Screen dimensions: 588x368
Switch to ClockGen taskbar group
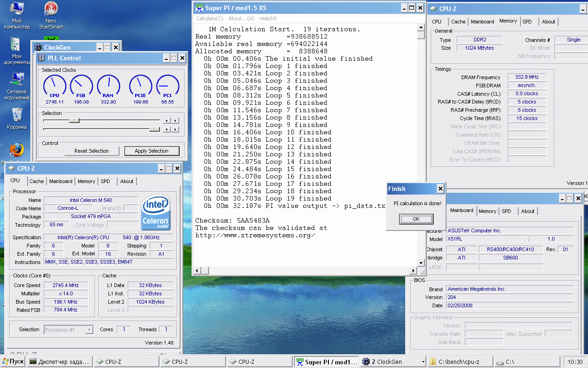point(393,362)
